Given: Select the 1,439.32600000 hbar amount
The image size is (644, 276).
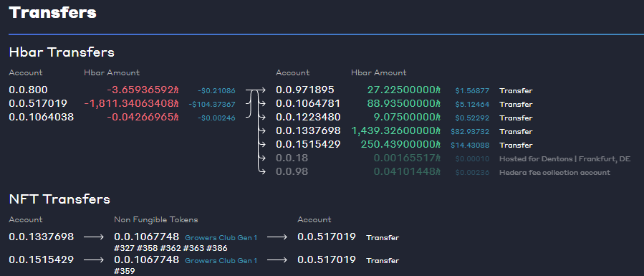Looking at the screenshot, I should pyautogui.click(x=396, y=130).
